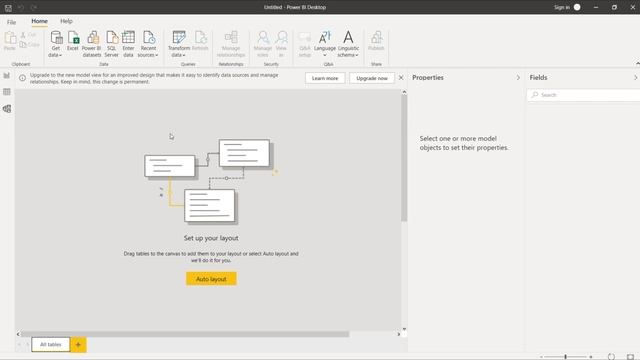
Task: Click Sign in at top right
Action: [x=562, y=7]
